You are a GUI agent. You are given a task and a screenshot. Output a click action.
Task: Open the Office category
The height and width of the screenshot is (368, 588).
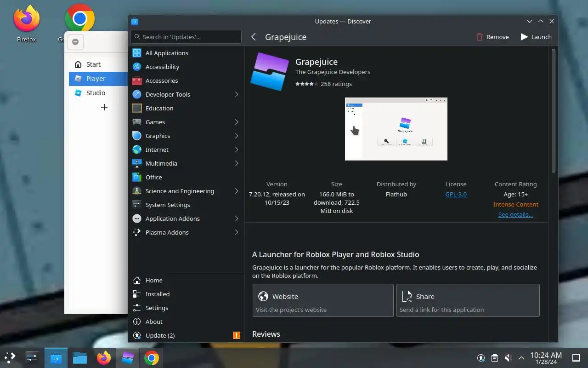pyautogui.click(x=186, y=177)
